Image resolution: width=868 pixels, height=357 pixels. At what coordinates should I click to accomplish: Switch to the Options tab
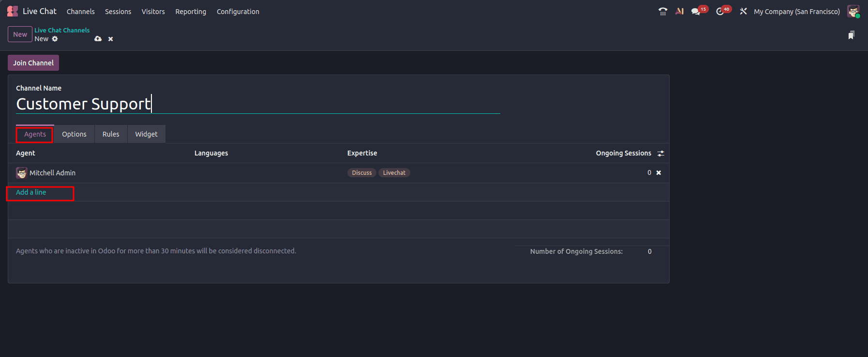[x=74, y=134]
